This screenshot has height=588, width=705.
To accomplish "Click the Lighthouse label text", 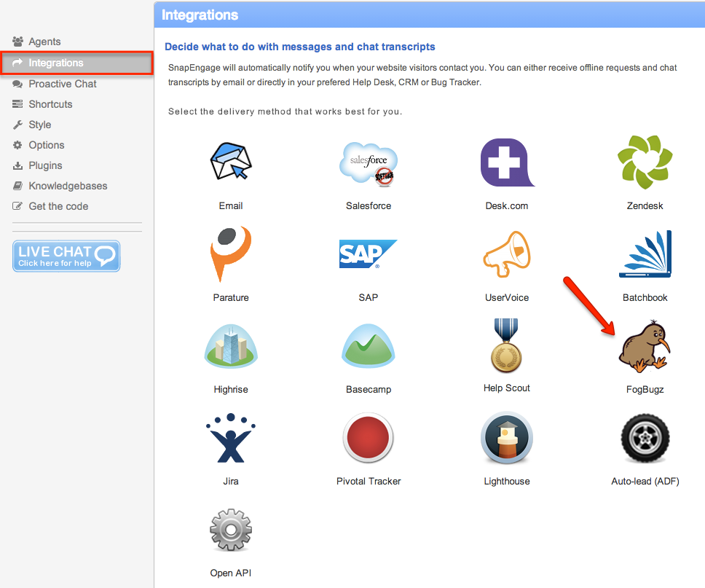I will [x=507, y=481].
